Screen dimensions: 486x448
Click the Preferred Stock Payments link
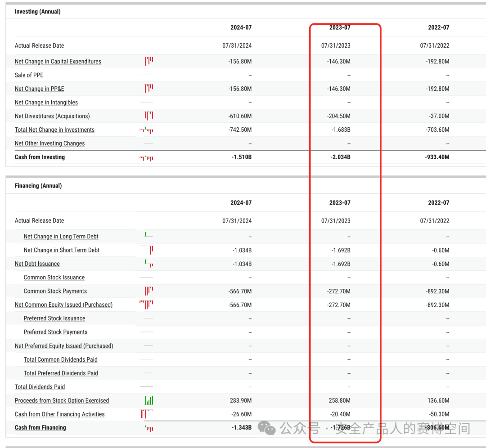(55, 332)
